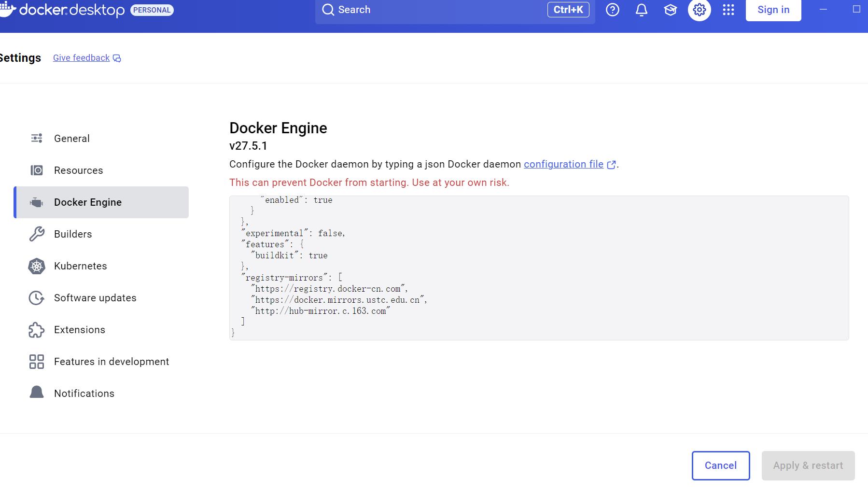This screenshot has height=493, width=868.
Task: Click the docker.mirrors.ustc.edu.cn mirror URL
Action: click(339, 300)
